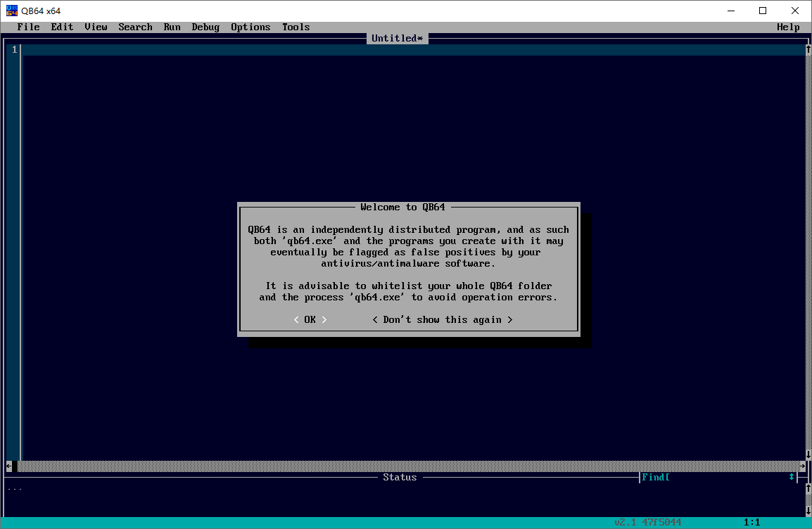812x529 pixels.
Task: Click the QB64 window title icon
Action: 11,11
